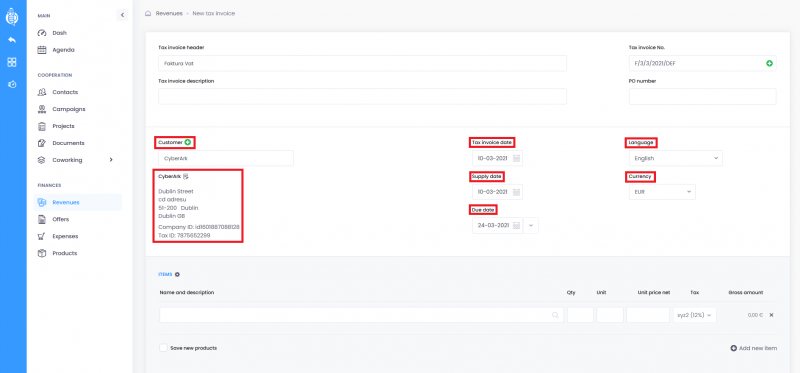Click the history clock icon in blue bar

point(12,84)
